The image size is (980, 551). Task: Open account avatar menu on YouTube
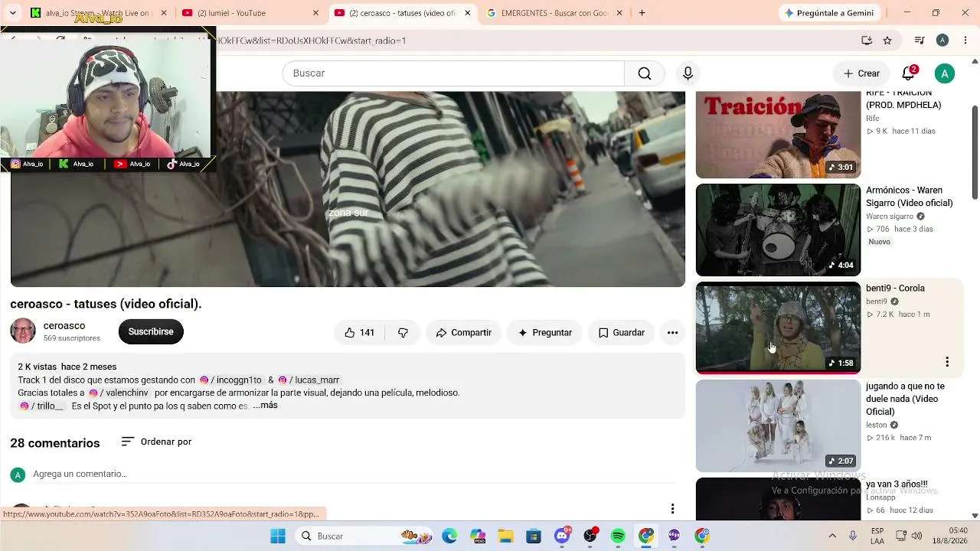point(945,73)
